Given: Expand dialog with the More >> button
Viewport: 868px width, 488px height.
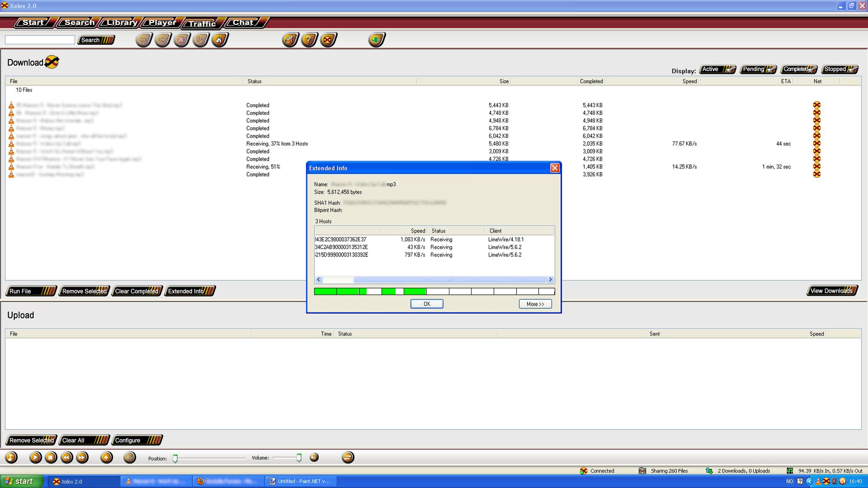Looking at the screenshot, I should point(535,304).
